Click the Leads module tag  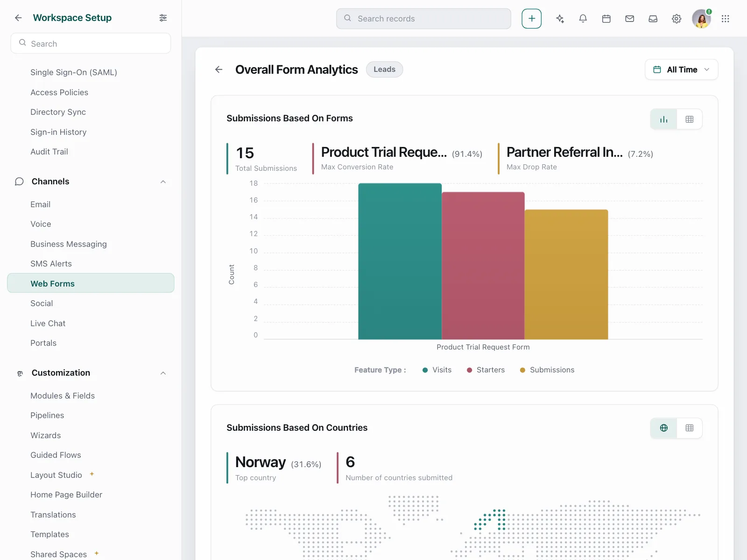point(384,70)
